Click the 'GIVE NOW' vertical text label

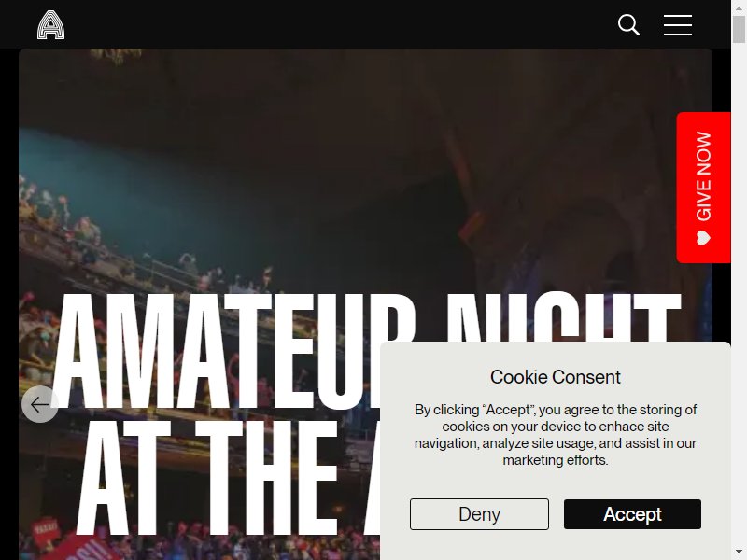tap(704, 176)
